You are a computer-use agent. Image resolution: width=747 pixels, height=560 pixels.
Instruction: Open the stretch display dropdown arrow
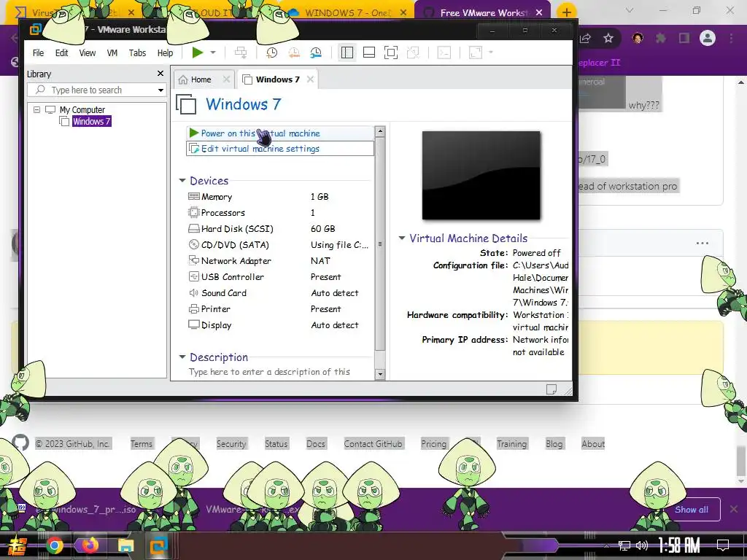pyautogui.click(x=491, y=52)
